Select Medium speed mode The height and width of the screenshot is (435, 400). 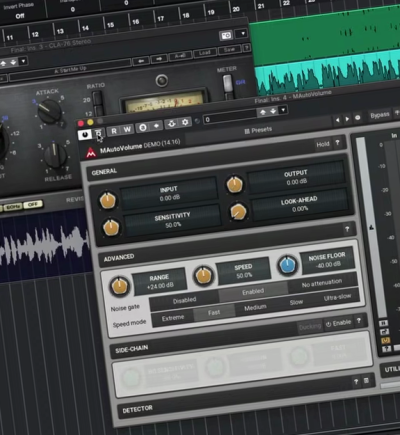[255, 307]
